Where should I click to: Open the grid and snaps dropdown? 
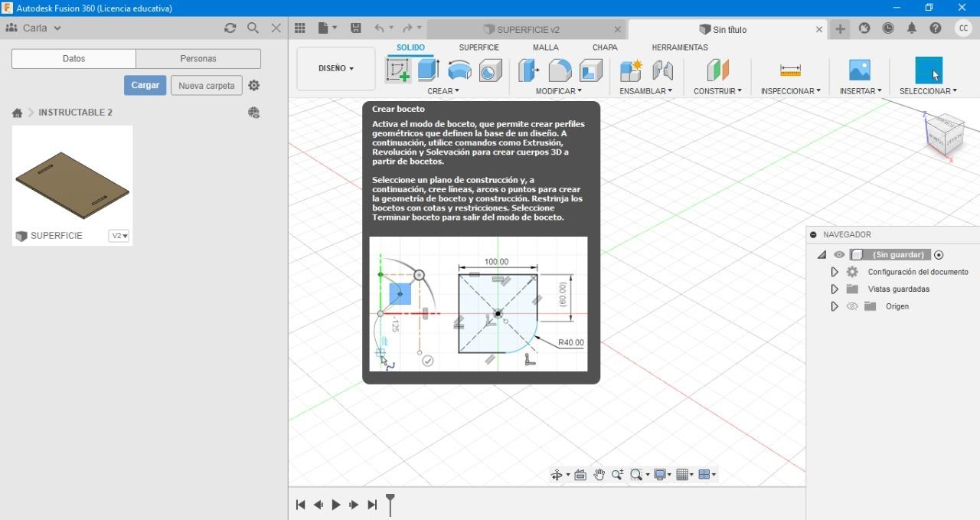point(684,475)
